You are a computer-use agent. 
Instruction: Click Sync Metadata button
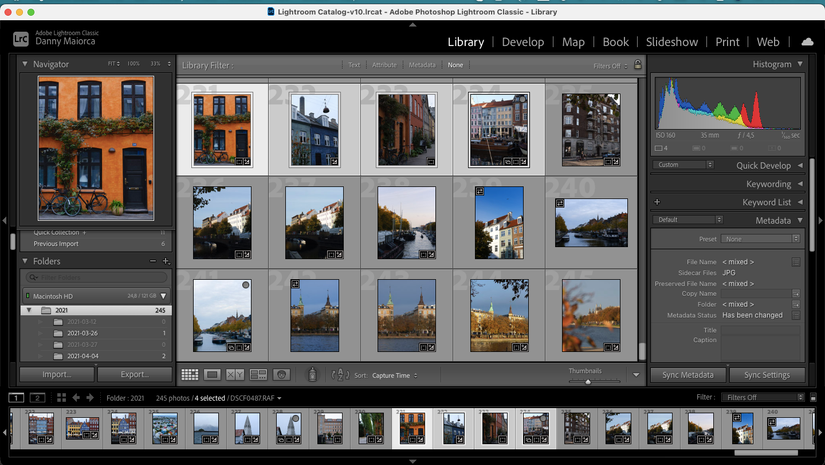pos(688,375)
